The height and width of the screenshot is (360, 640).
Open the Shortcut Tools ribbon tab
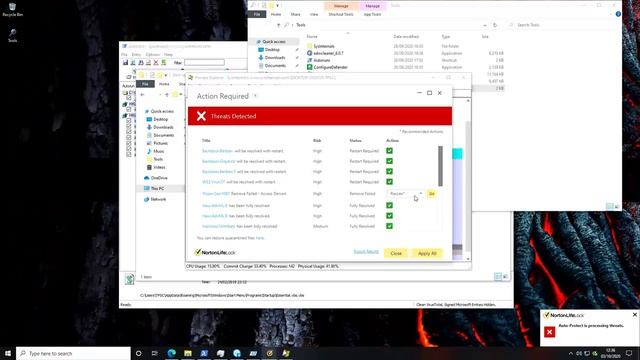pos(341,14)
